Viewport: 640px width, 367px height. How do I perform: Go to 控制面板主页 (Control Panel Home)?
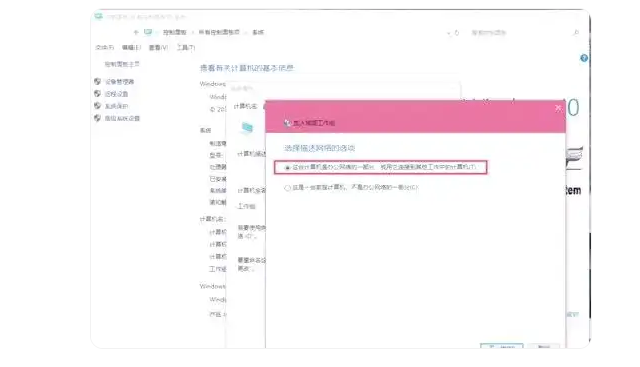pyautogui.click(x=122, y=64)
